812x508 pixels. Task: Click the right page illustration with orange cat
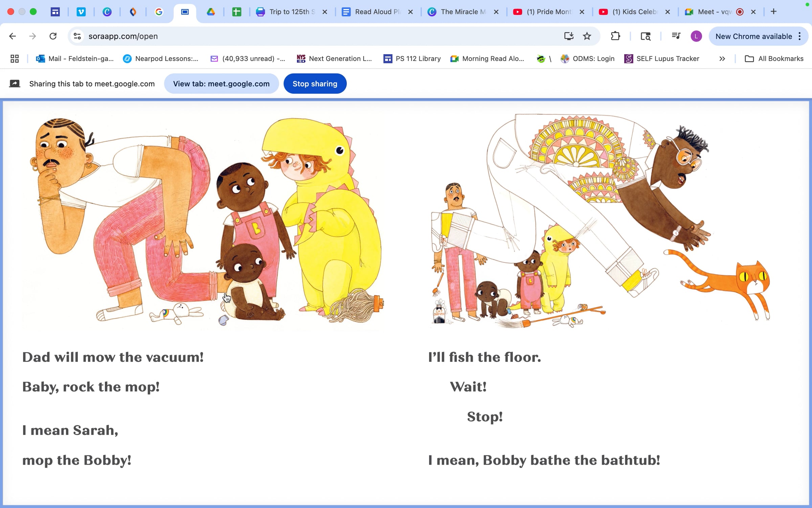601,222
